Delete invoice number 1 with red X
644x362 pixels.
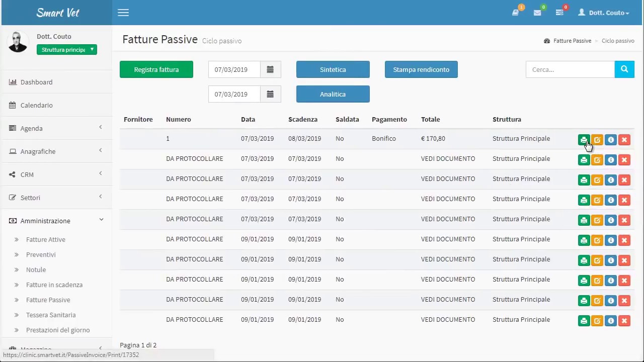(624, 140)
